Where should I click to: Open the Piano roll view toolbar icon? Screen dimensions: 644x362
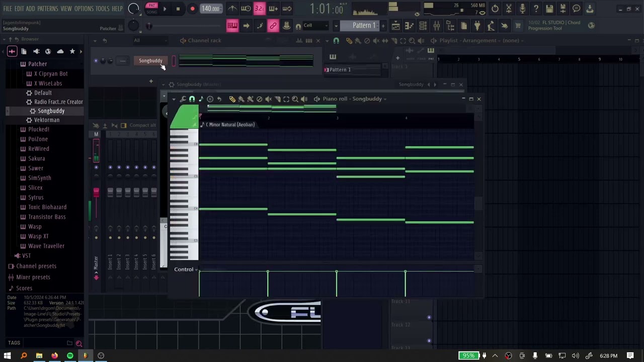click(409, 26)
